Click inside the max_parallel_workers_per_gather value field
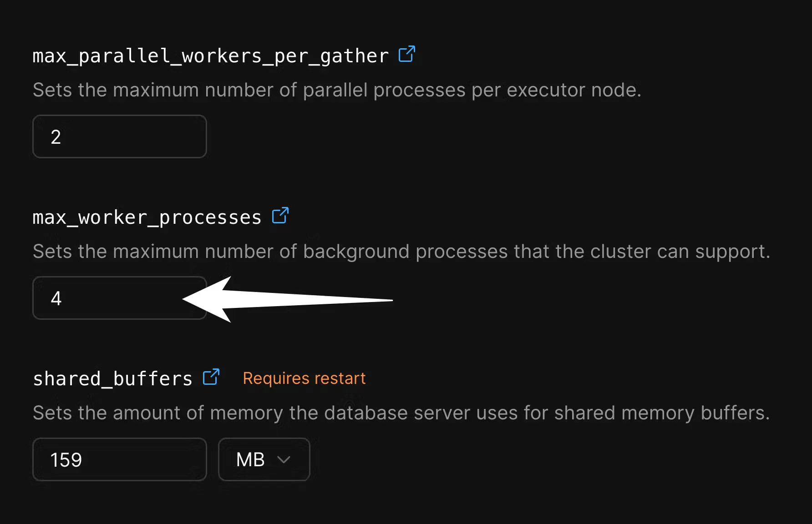This screenshot has width=812, height=524. (x=119, y=136)
